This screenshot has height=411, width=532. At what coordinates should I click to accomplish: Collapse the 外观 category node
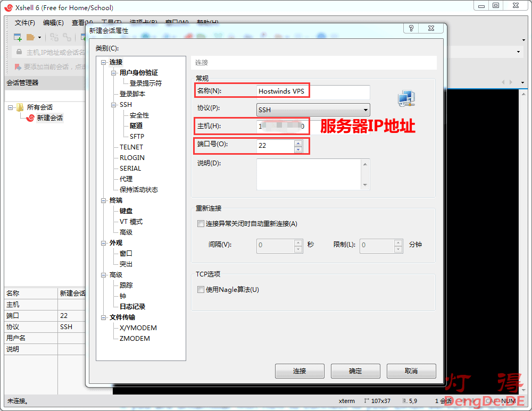103,243
